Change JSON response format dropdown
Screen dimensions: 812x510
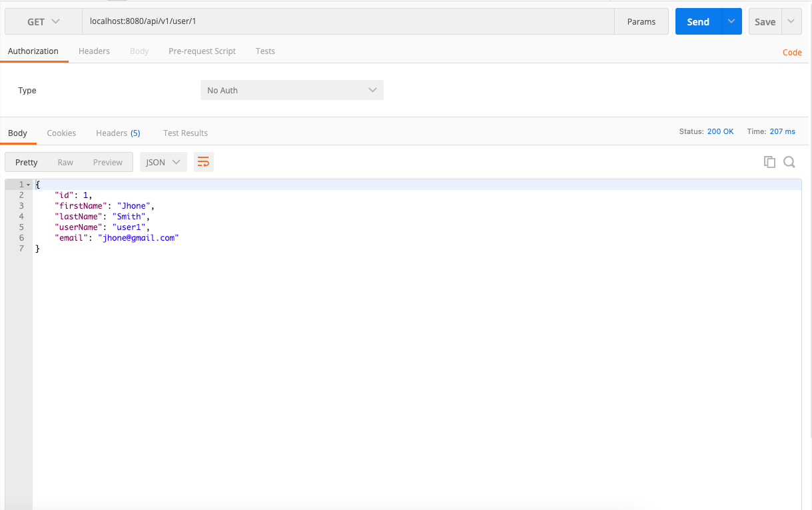point(163,161)
